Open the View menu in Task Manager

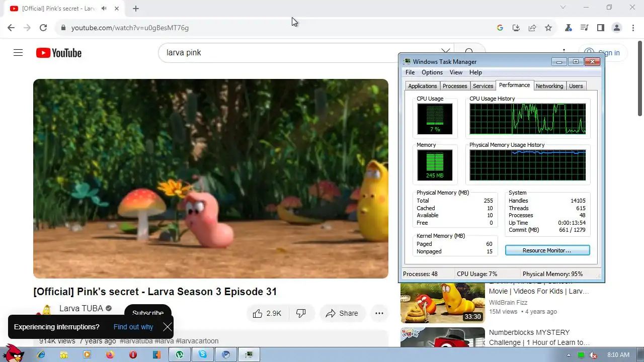point(456,72)
